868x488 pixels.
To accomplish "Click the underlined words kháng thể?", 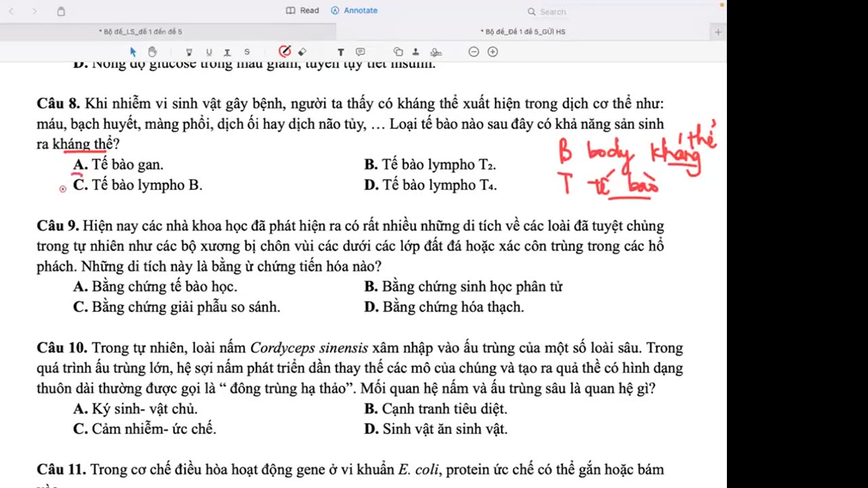I will [86, 144].
